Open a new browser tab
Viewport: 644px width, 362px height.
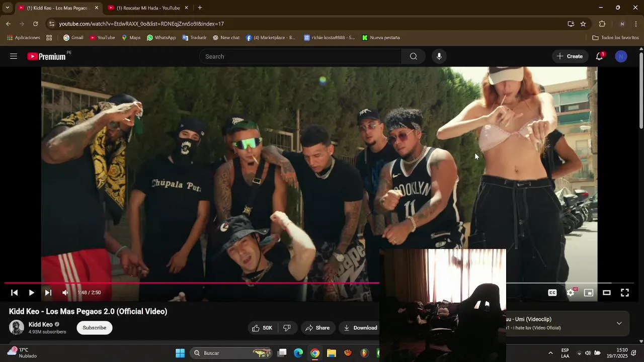[200, 8]
